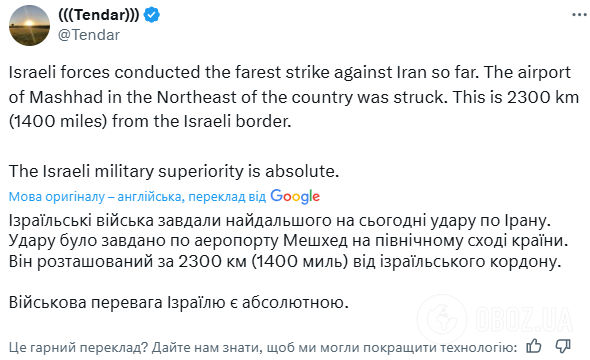Click the thumbs down translation feedback icon
The image size is (590, 360).
(x=563, y=346)
